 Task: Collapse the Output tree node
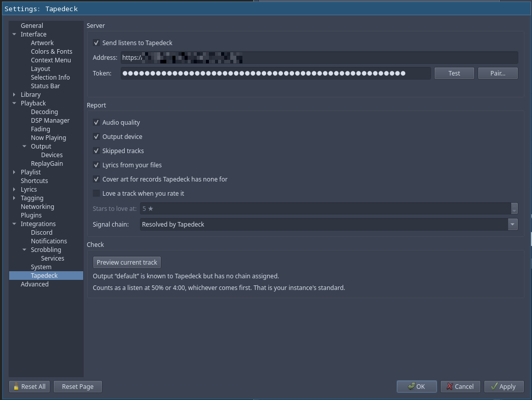coord(24,146)
